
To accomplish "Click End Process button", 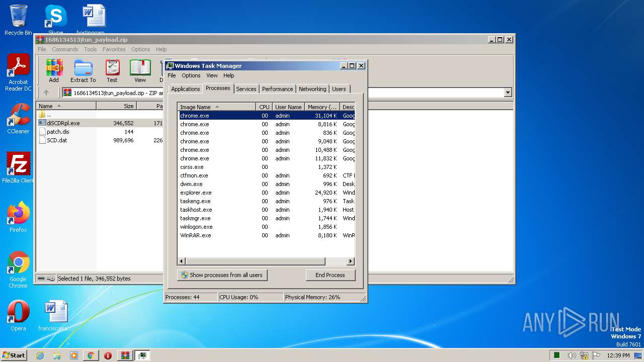I will pos(330,275).
